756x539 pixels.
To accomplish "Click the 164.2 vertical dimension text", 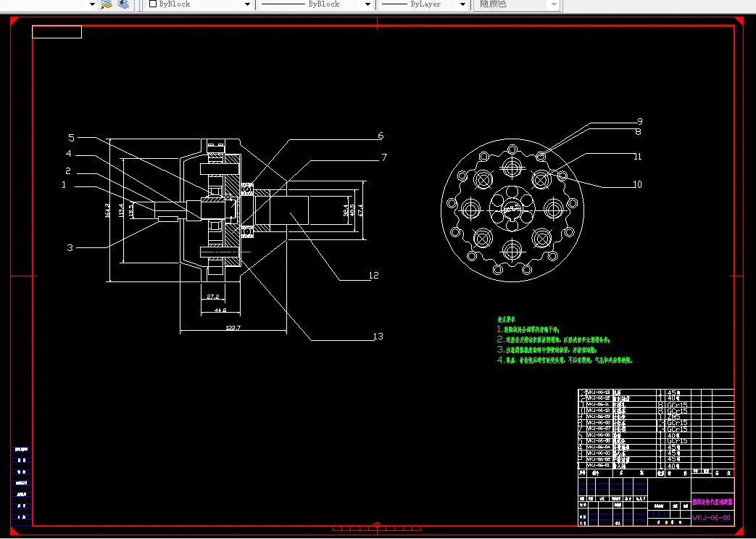I will [107, 210].
